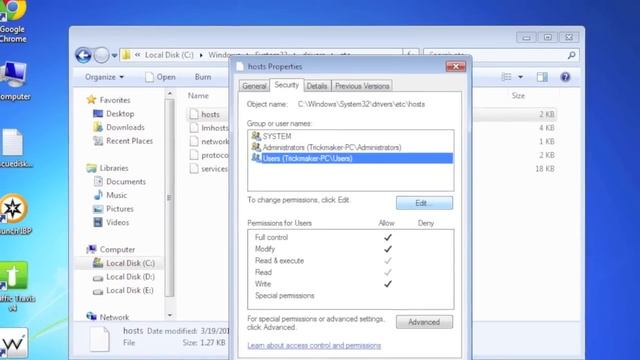The image size is (640, 360).
Task: Open Computer desktop icon
Action: click(14, 81)
